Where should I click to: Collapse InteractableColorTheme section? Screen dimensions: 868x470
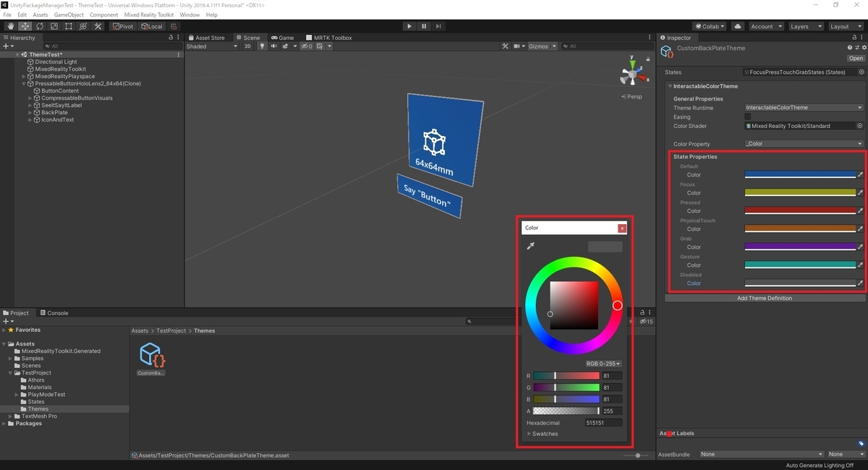671,86
